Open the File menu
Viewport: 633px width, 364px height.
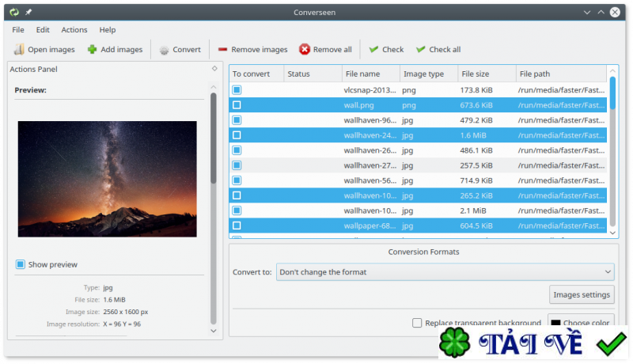point(17,30)
